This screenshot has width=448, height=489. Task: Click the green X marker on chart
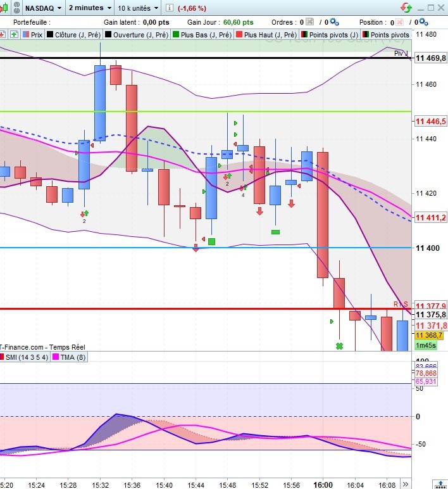[340, 346]
